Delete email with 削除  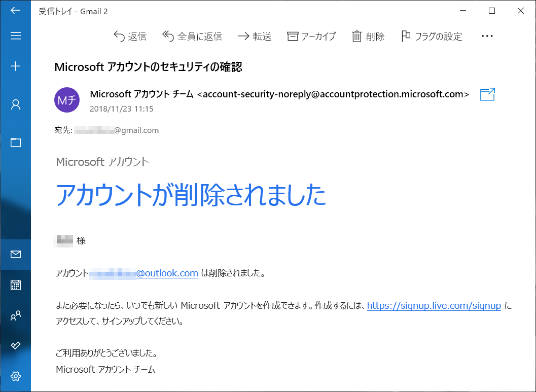tap(368, 36)
